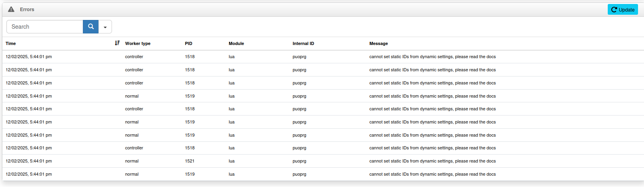Click the timestamp in the first error row
The image size is (644, 192).
click(29, 57)
